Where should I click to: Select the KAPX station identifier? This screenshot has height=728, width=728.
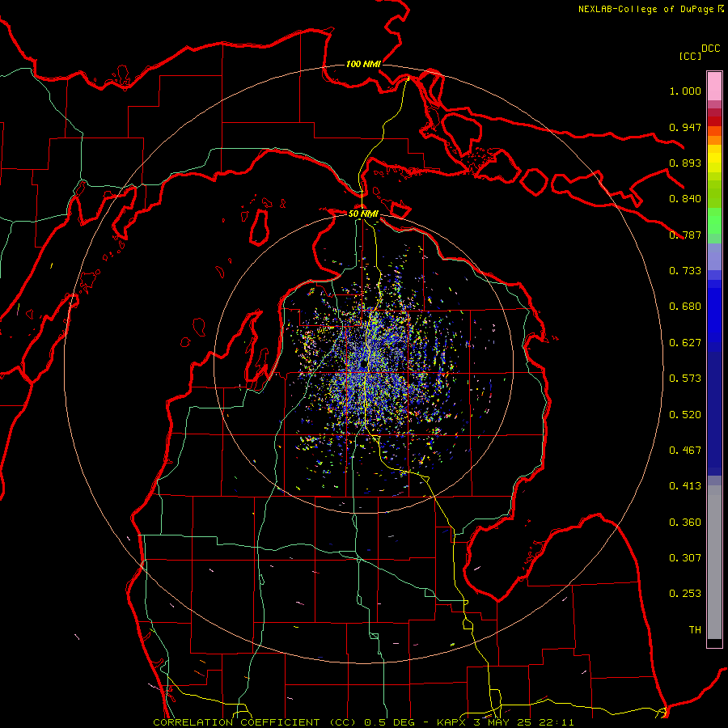coord(451,722)
